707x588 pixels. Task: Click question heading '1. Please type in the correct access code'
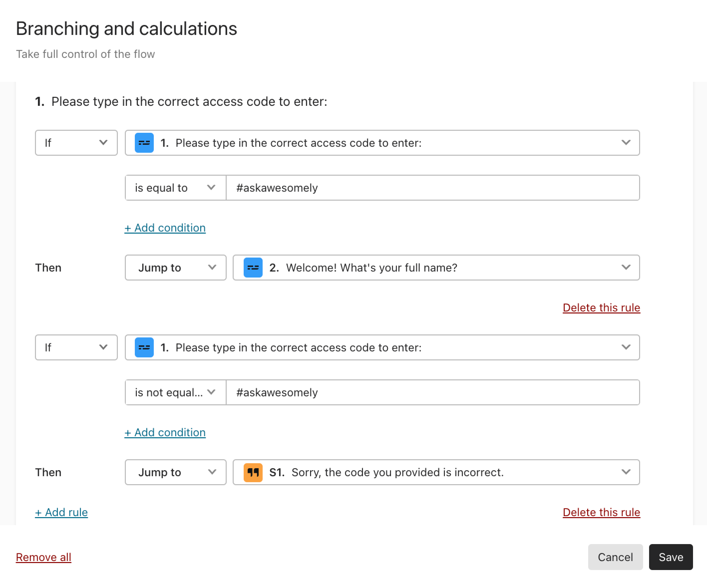pos(181,102)
